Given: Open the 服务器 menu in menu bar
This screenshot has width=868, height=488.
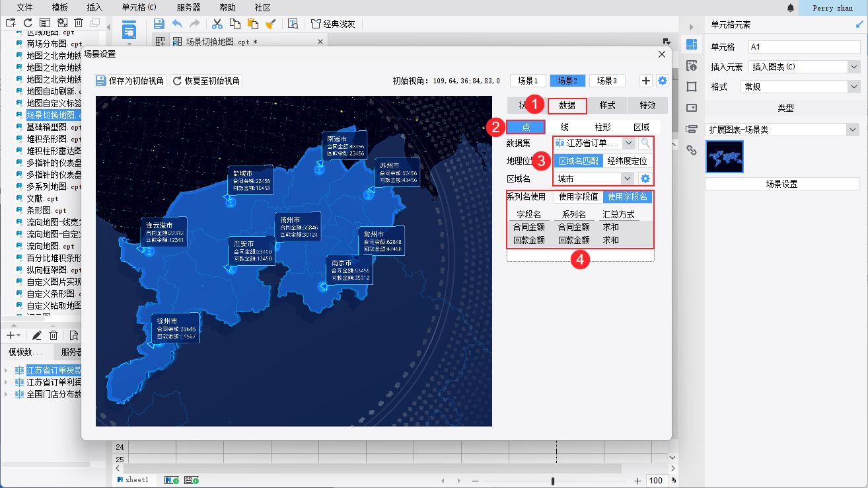Looking at the screenshot, I should 189,7.
